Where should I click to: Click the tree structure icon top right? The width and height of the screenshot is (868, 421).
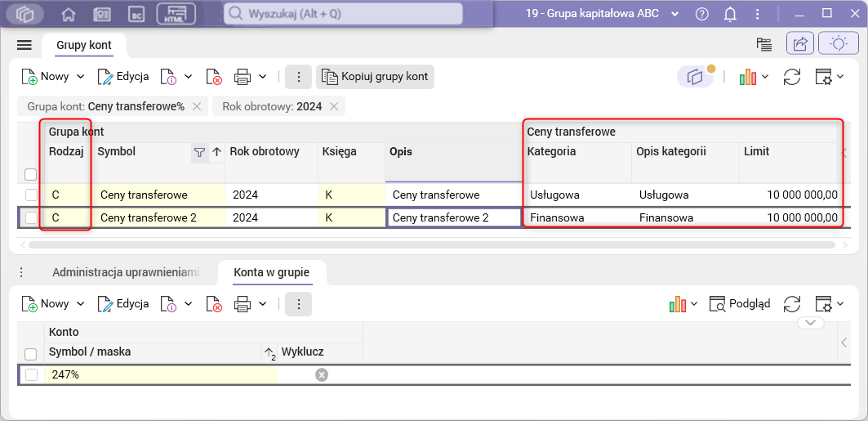tap(764, 44)
